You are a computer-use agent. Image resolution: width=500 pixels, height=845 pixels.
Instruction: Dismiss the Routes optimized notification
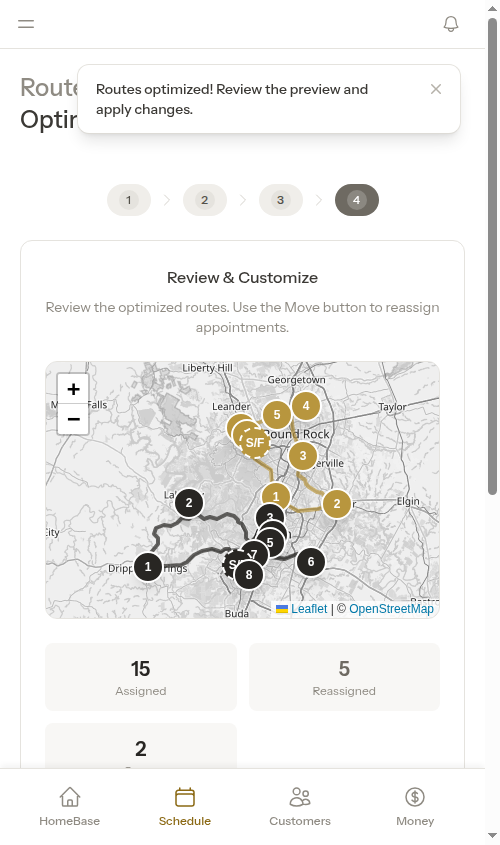[436, 89]
